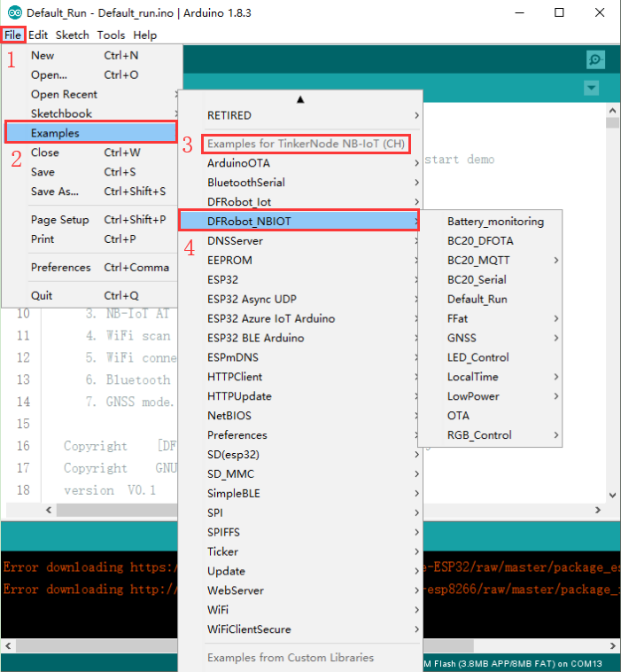Open the Help menu
Viewport: 621px width, 672px height.
[x=144, y=35]
